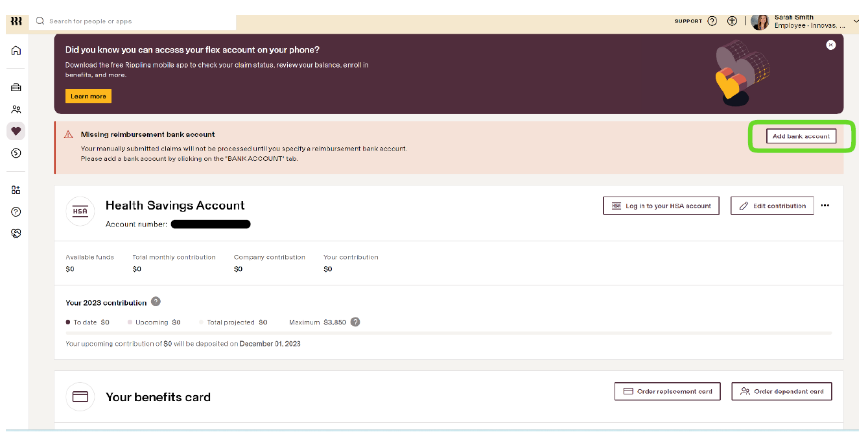Click the Add bank account button
The image size is (868, 445).
801,136
